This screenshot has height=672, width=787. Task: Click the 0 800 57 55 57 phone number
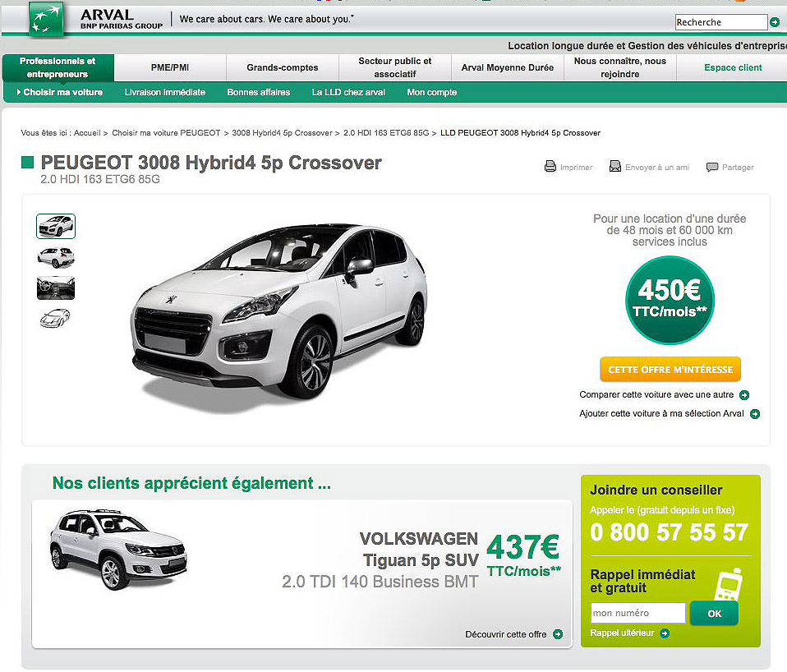pos(669,532)
